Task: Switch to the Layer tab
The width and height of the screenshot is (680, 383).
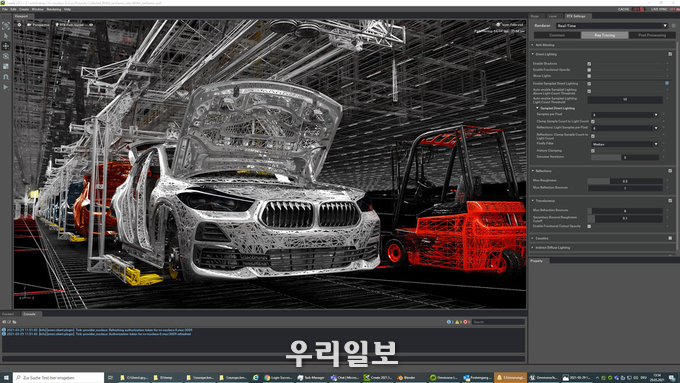Action: click(x=552, y=16)
